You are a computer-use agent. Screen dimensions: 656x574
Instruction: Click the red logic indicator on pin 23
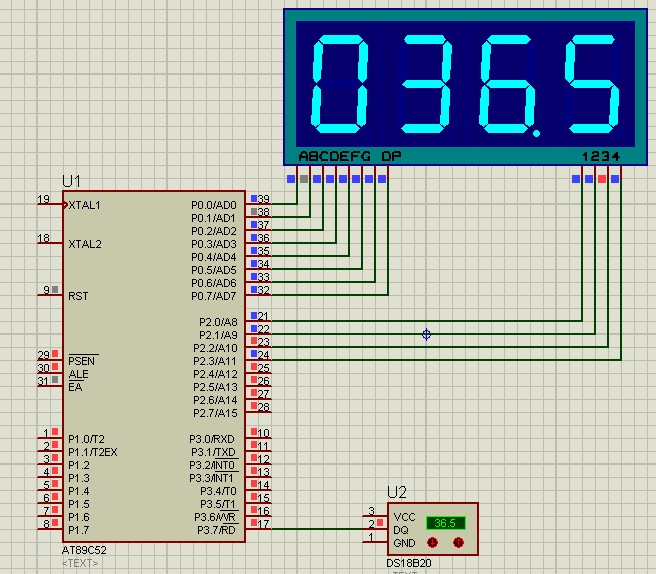coord(254,341)
